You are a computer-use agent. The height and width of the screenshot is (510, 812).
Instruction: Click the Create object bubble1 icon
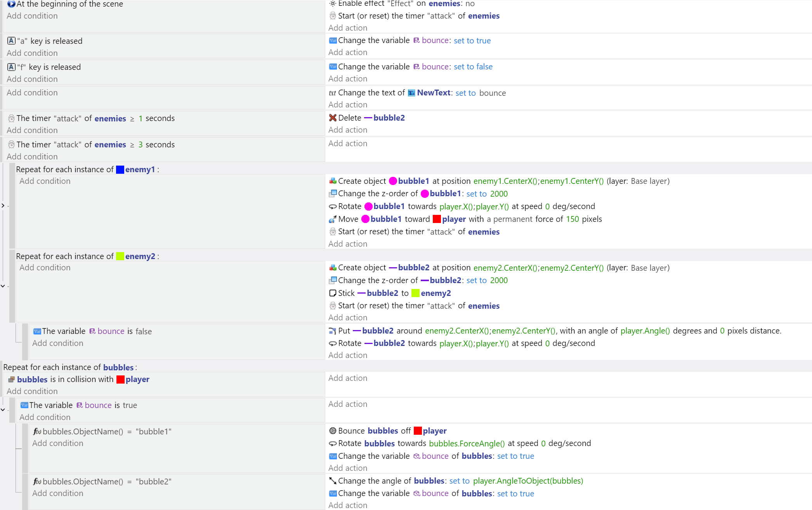(333, 181)
